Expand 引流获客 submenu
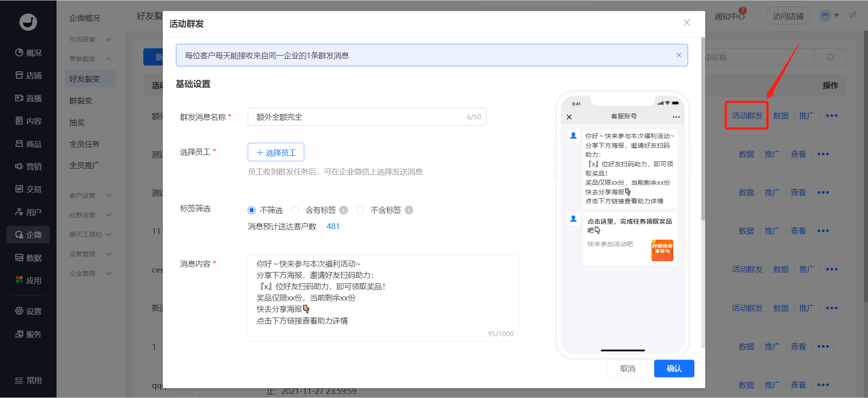Image resolution: width=868 pixels, height=398 pixels. [x=90, y=39]
